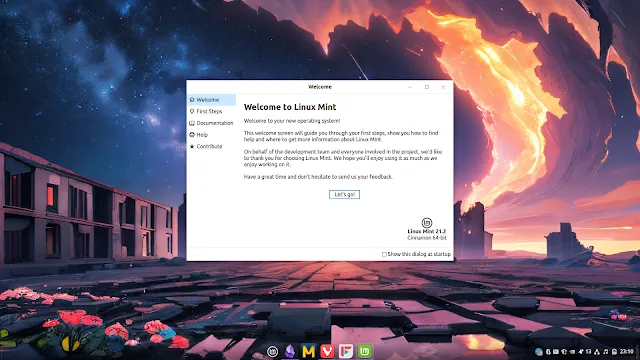Click the clock showing 23:10

coord(627,351)
